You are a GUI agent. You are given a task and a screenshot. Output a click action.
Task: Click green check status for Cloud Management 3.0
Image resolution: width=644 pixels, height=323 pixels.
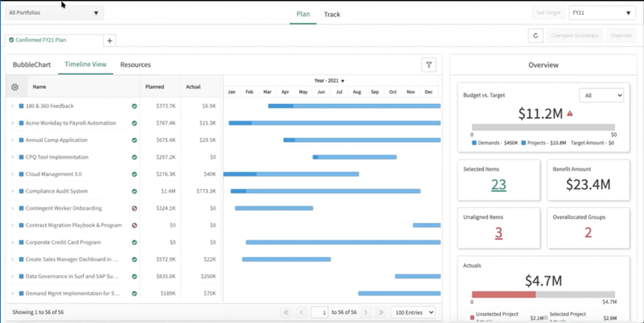[135, 174]
